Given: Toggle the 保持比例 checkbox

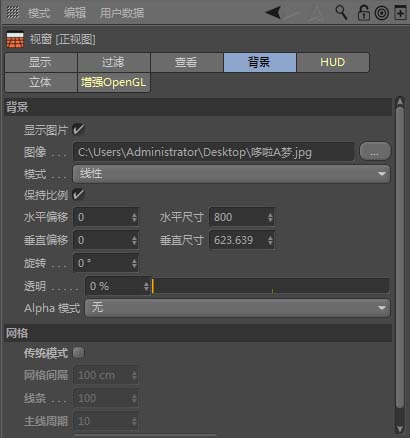Looking at the screenshot, I should [x=79, y=194].
